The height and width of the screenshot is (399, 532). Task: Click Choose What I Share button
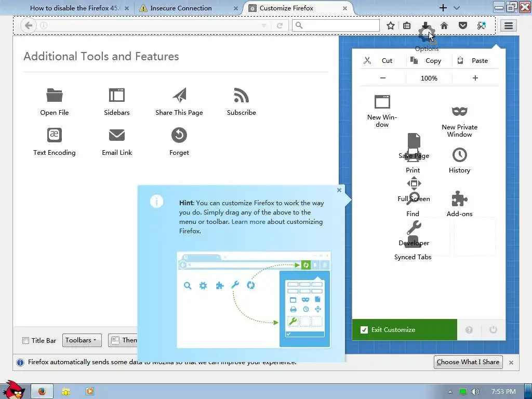(468, 362)
